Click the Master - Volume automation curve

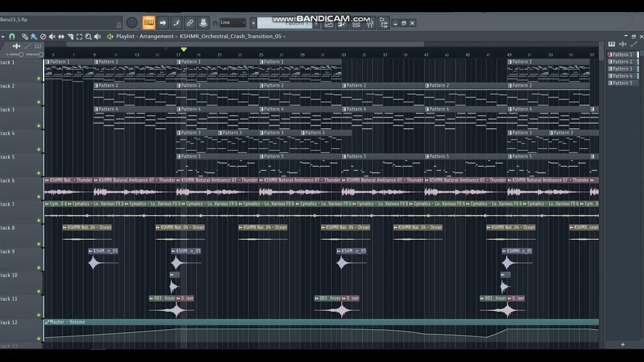click(x=321, y=332)
